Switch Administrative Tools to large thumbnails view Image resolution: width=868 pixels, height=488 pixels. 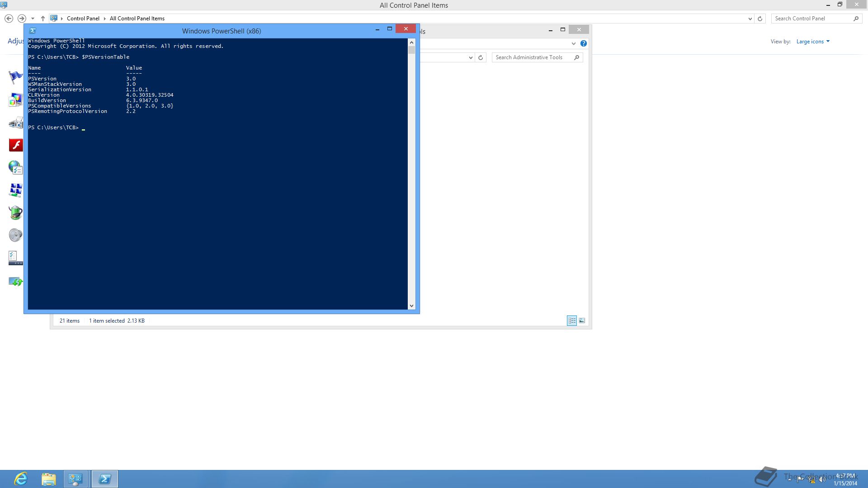point(582,320)
